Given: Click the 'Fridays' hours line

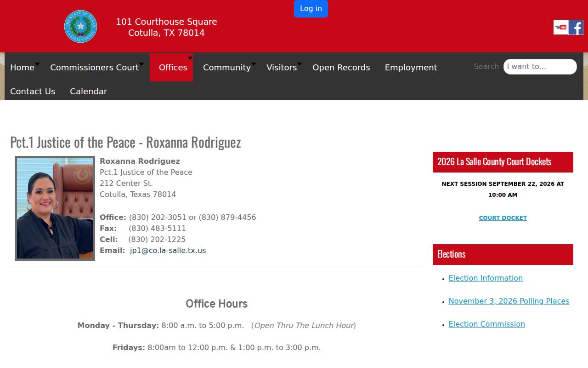Looking at the screenshot, I should pyautogui.click(x=217, y=347).
